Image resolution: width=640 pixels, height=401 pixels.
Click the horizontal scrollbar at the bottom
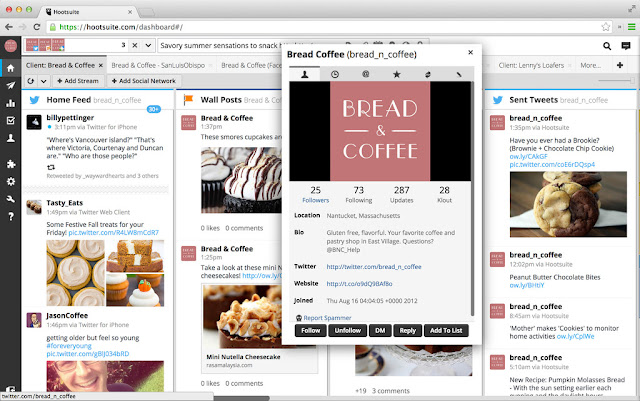point(242,398)
